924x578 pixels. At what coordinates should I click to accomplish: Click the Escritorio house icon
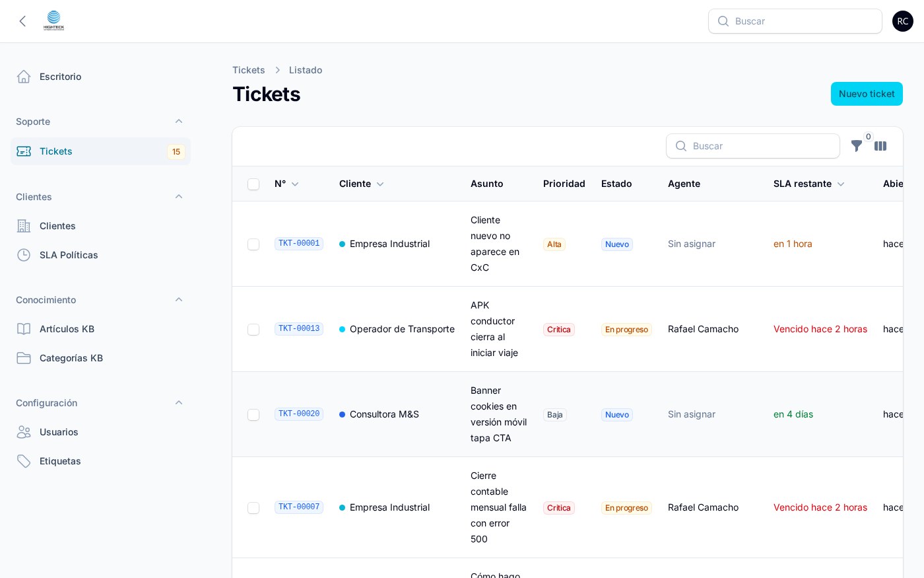[24, 77]
